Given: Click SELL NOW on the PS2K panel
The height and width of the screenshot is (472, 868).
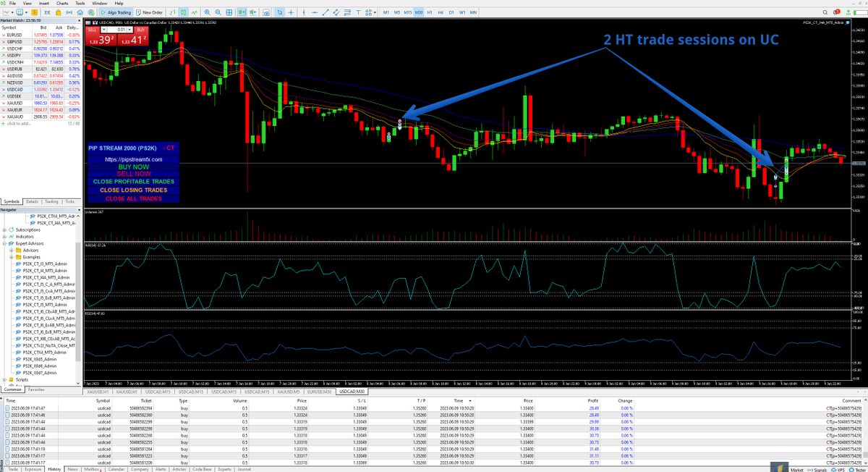Looking at the screenshot, I should coord(134,174).
